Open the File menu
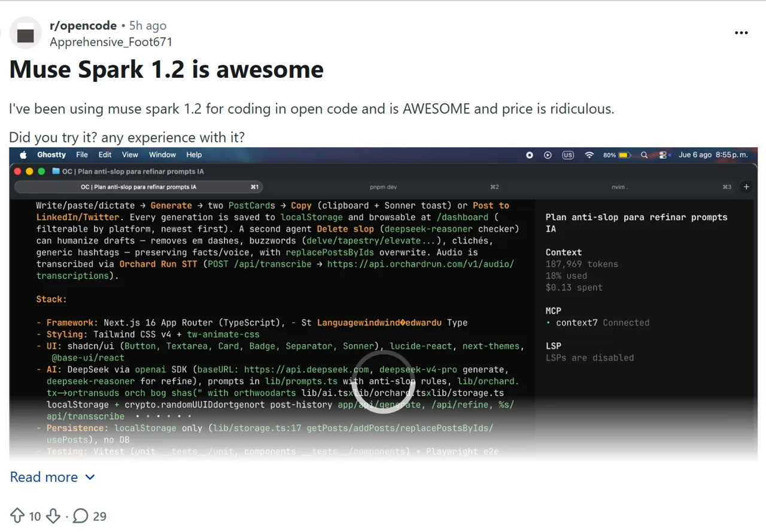Viewport: 766px width, 532px height. point(82,154)
